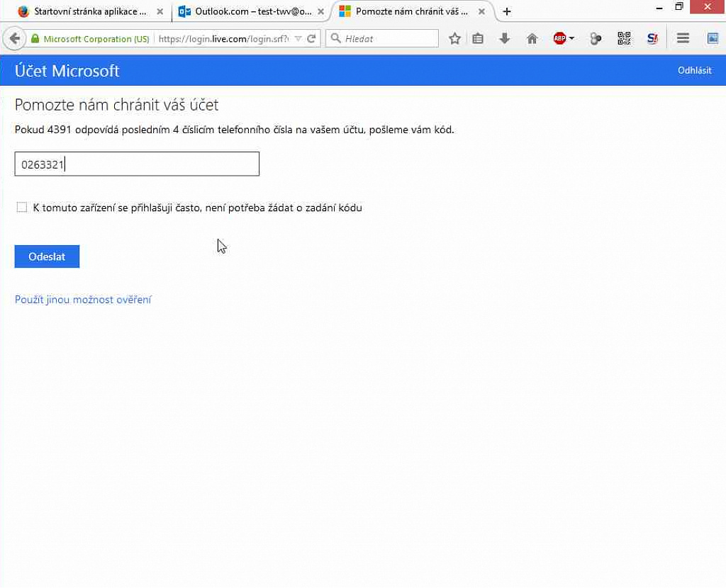Restore down the browser window
This screenshot has height=588, width=726.
[678, 7]
